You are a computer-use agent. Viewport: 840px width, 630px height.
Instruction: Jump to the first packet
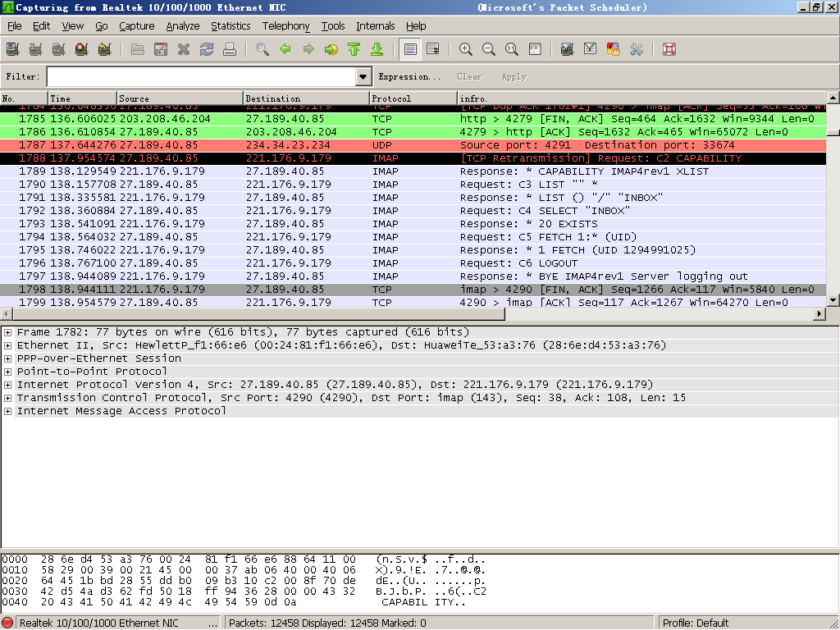tap(354, 49)
